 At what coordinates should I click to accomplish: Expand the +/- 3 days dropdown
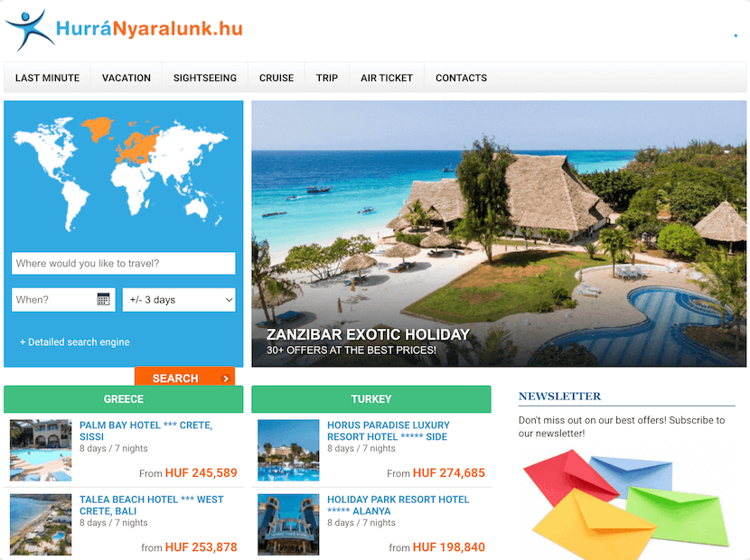(x=179, y=300)
